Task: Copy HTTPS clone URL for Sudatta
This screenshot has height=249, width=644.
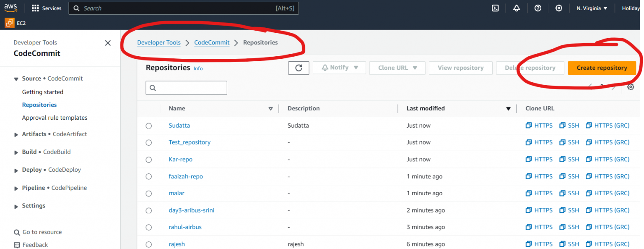Action: coord(539,126)
